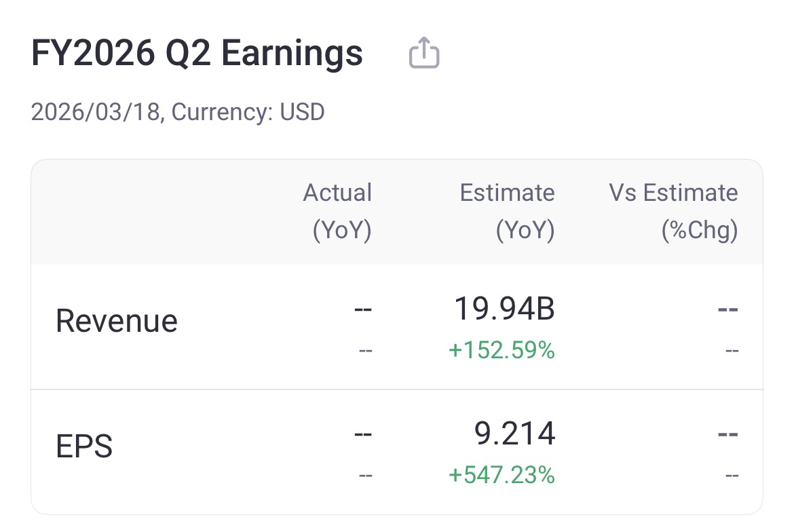Screen dimensions: 794x532
Task: Click the +152.59% revenue growth figure
Action: pyautogui.click(x=502, y=350)
